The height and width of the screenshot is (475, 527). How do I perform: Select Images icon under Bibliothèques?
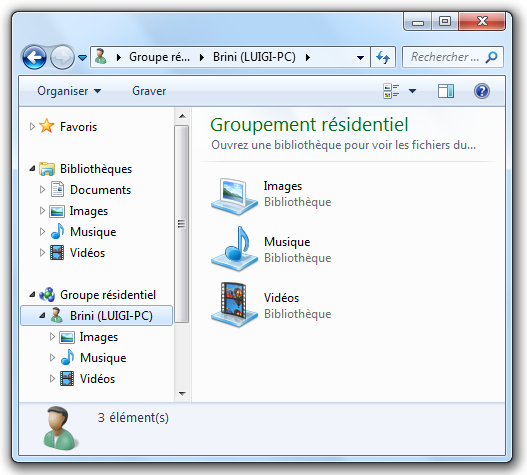point(57,211)
